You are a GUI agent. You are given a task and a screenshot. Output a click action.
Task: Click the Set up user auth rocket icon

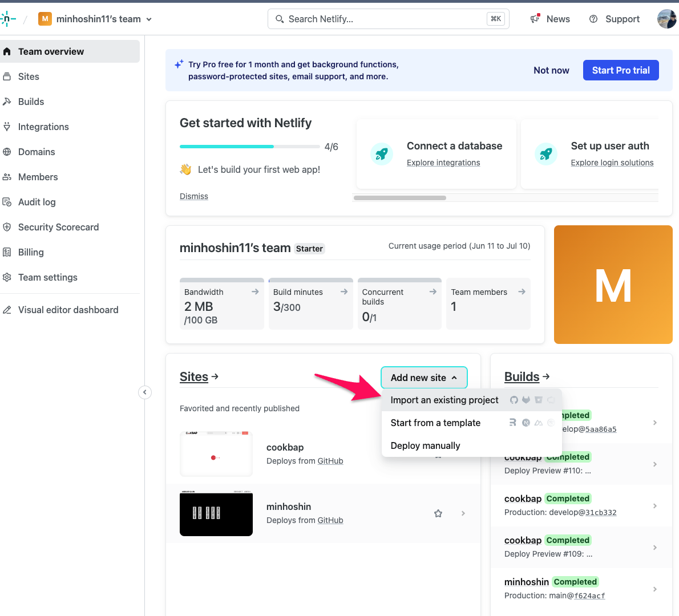tap(545, 153)
